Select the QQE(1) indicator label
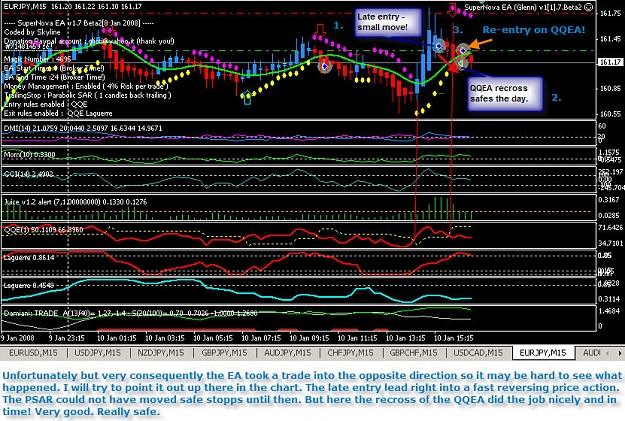Viewport: 625px width, 421px height. pyautogui.click(x=43, y=230)
